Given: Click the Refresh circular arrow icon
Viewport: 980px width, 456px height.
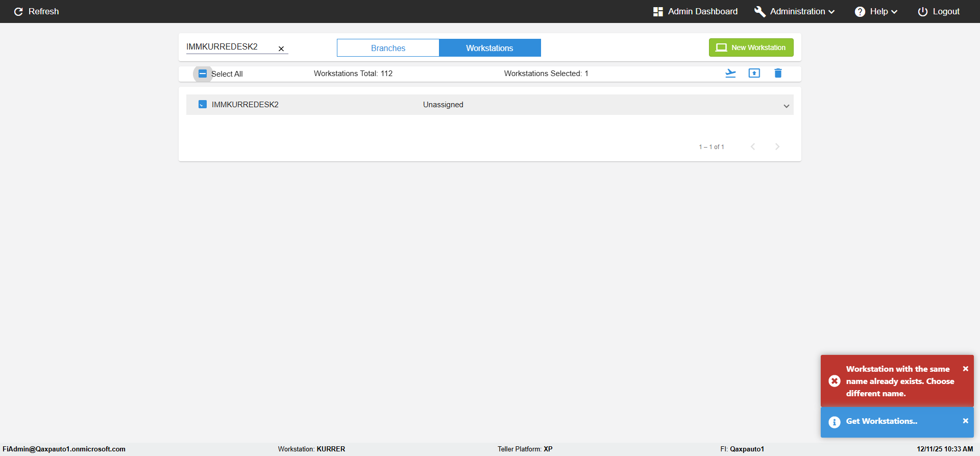Looking at the screenshot, I should pyautogui.click(x=18, y=12).
